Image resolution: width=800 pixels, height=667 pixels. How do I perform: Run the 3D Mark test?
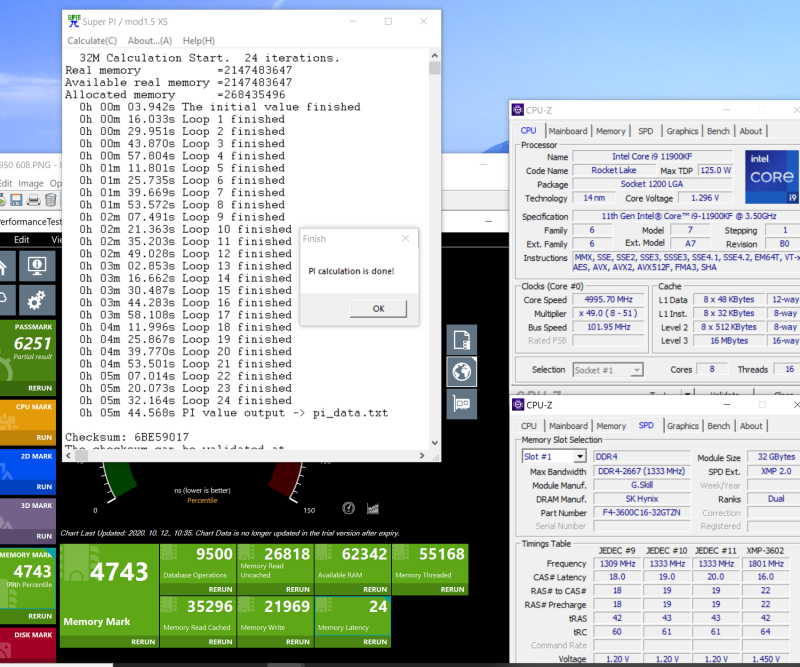tap(44, 536)
